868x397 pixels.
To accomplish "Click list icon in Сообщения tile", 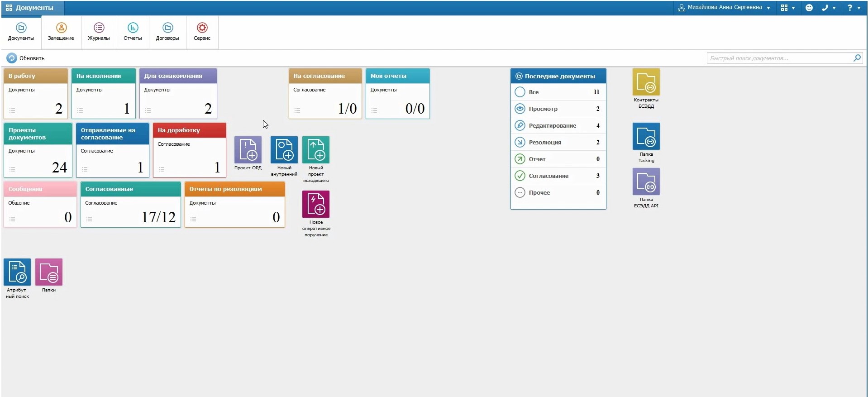I will (x=12, y=219).
